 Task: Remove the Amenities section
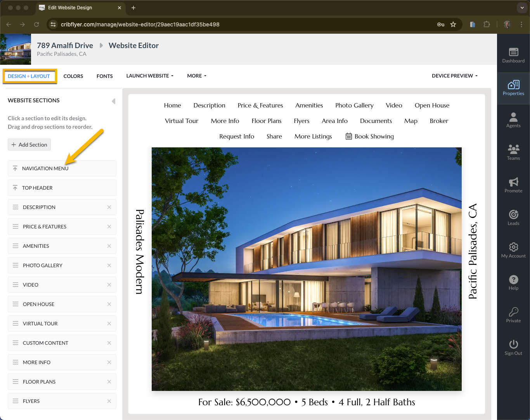tap(109, 246)
